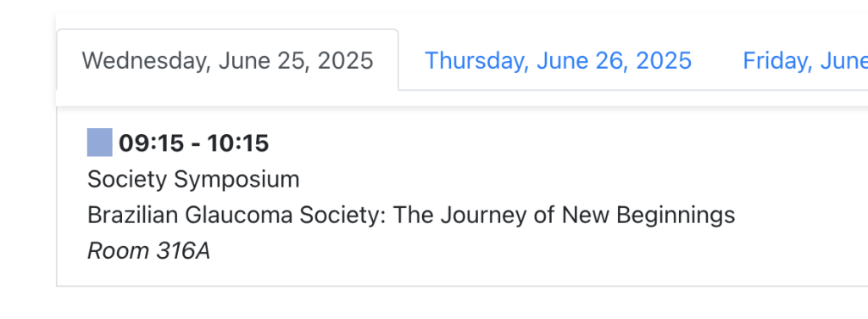Click the start time 09:15
Viewport: 868px width, 319px height.
pos(151,143)
